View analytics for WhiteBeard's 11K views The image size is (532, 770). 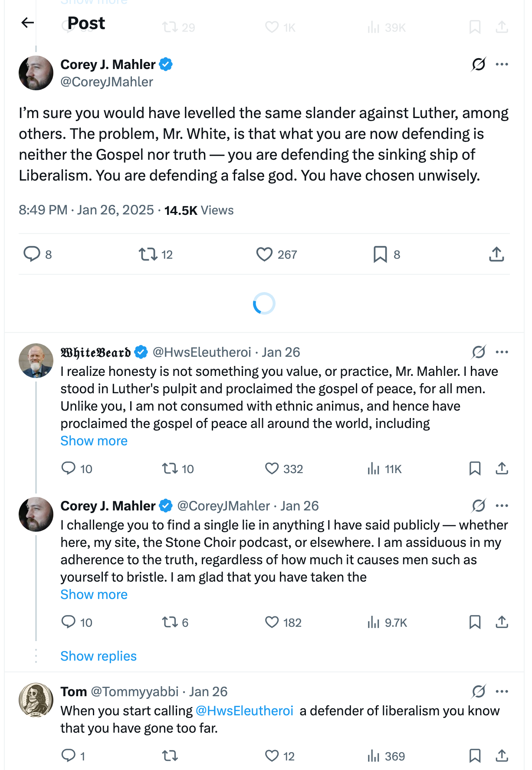click(x=374, y=469)
